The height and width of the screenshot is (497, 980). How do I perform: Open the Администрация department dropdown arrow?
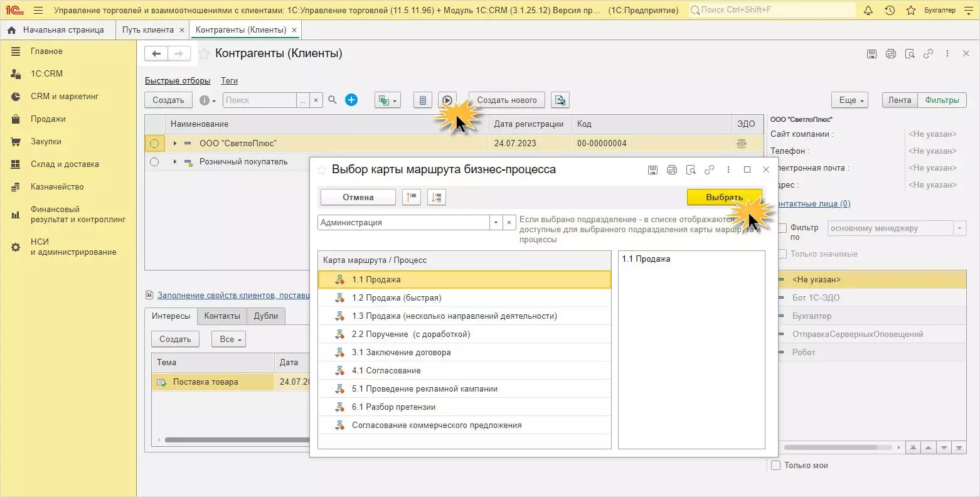[x=496, y=223]
